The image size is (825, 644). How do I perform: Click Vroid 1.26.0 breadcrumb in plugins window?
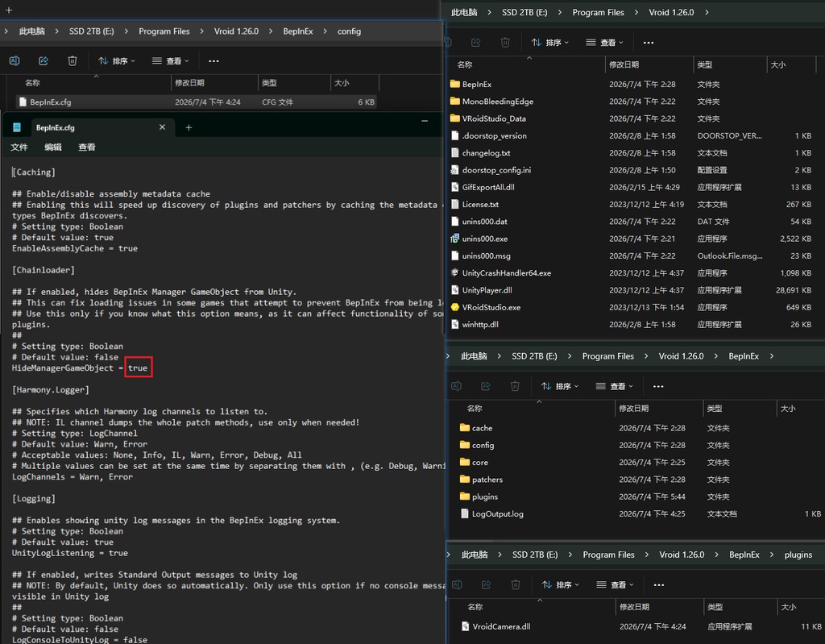(x=682, y=555)
